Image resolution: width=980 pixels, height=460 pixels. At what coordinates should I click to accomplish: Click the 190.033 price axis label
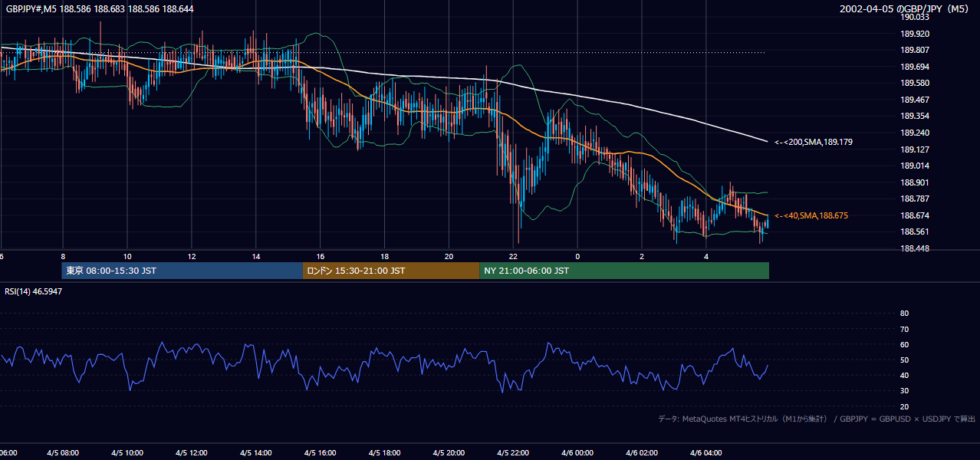coord(914,18)
